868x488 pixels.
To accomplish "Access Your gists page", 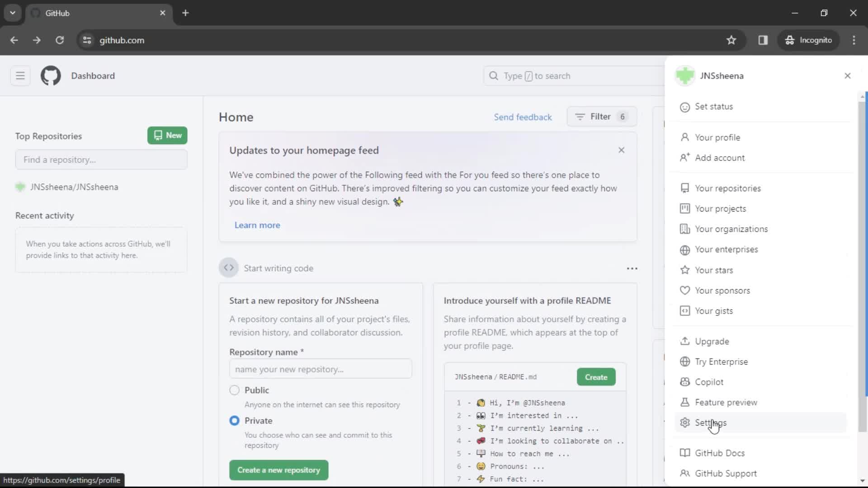I will tap(713, 310).
